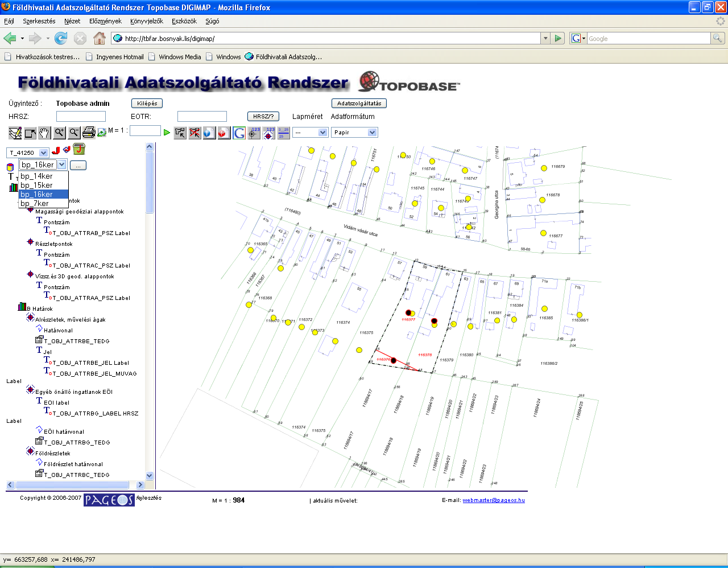The image size is (728, 568).
Task: Click red point icon beside Magassági geodéziai alappontok
Action: click(x=30, y=210)
